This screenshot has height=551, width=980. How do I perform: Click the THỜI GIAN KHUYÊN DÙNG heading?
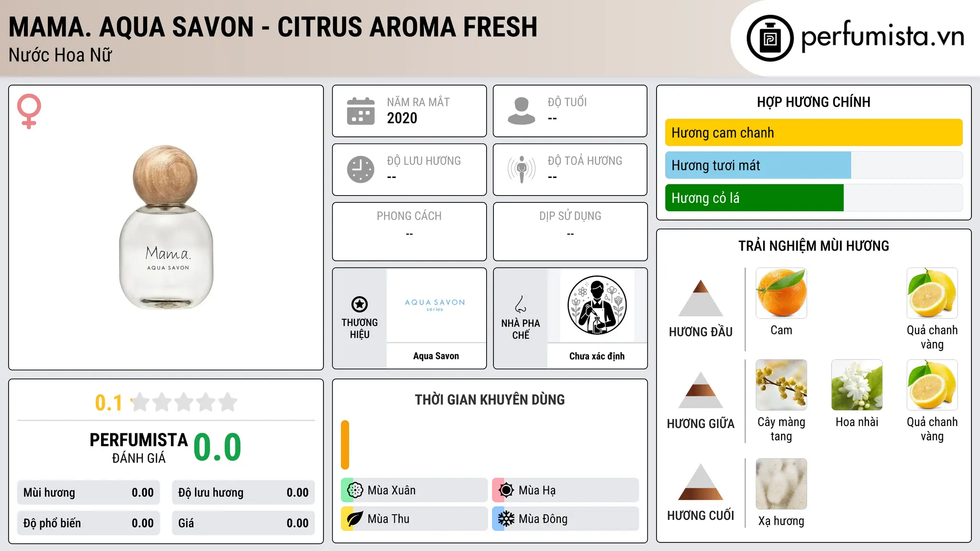click(490, 400)
